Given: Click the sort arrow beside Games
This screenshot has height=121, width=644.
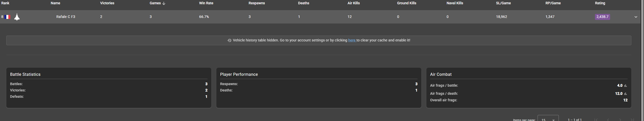Looking at the screenshot, I should [164, 3].
